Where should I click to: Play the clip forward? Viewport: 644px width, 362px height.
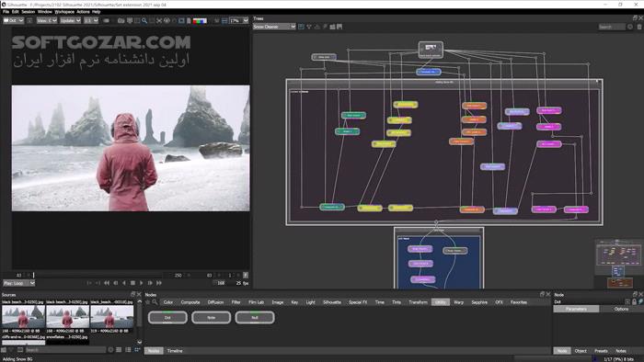click(142, 283)
